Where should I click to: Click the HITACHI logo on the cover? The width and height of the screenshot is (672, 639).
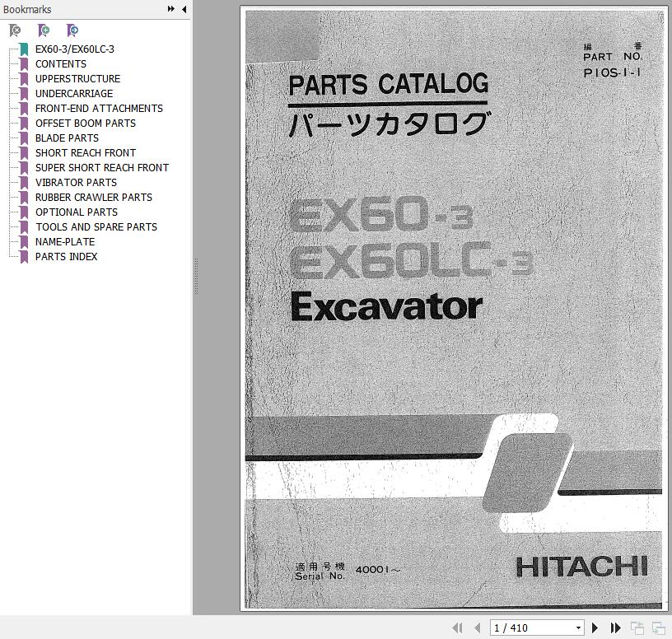tap(581, 567)
